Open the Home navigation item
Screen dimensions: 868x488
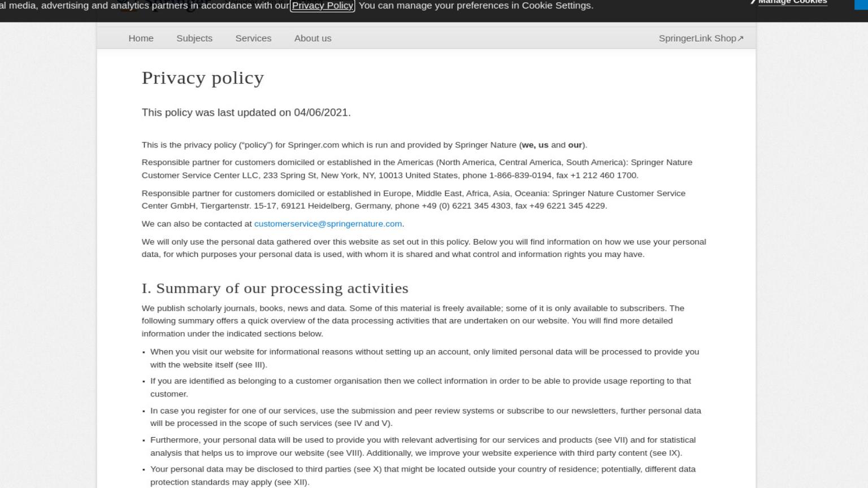(x=141, y=38)
